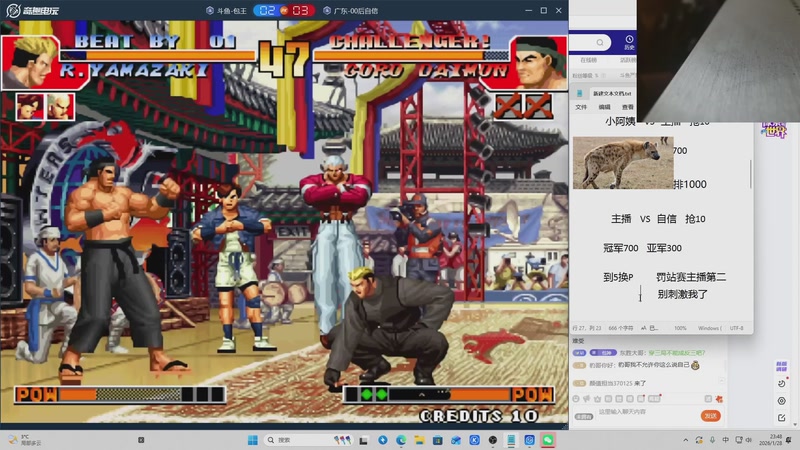The image size is (800, 450).
Task: Click the Notepad vertical scrollbar
Action: tap(751, 173)
